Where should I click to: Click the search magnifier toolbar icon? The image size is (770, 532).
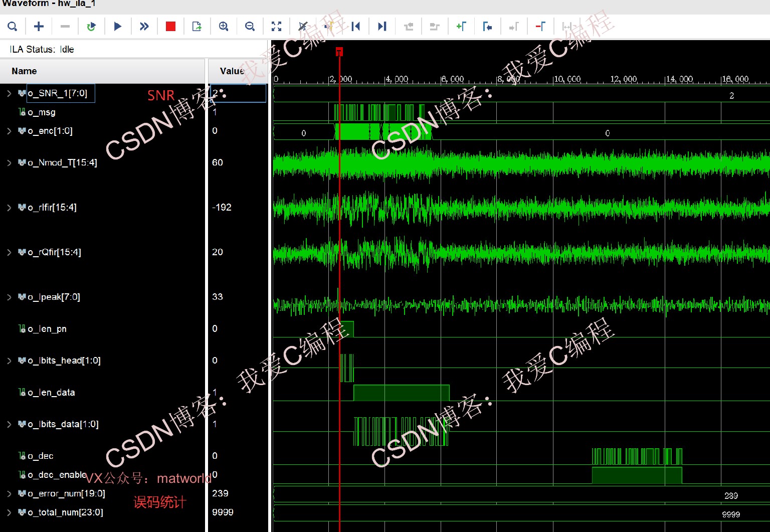(x=13, y=27)
